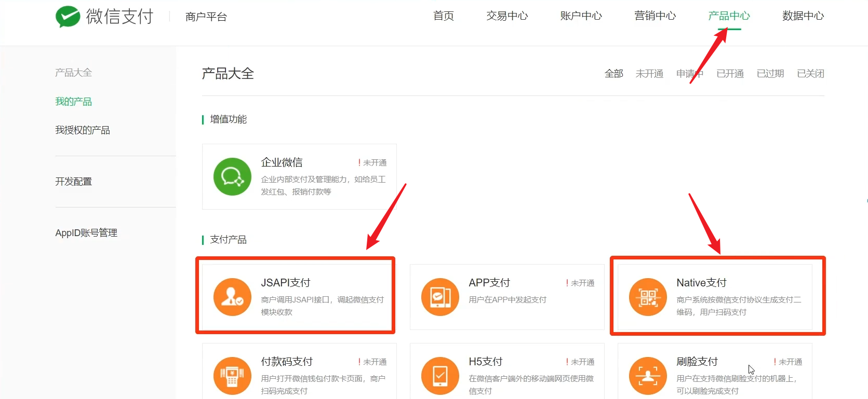The image size is (868, 399).
Task: Open 数据中心 in the top menu
Action: tap(803, 16)
